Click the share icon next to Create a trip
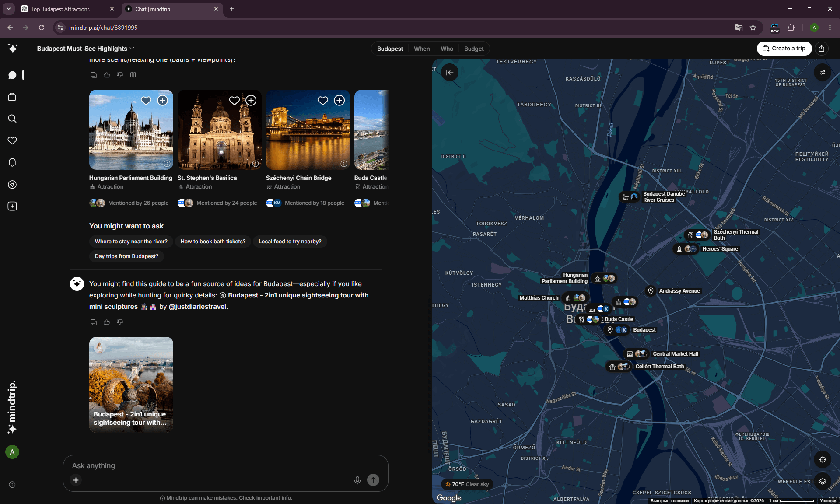The width and height of the screenshot is (840, 504). coord(822,49)
